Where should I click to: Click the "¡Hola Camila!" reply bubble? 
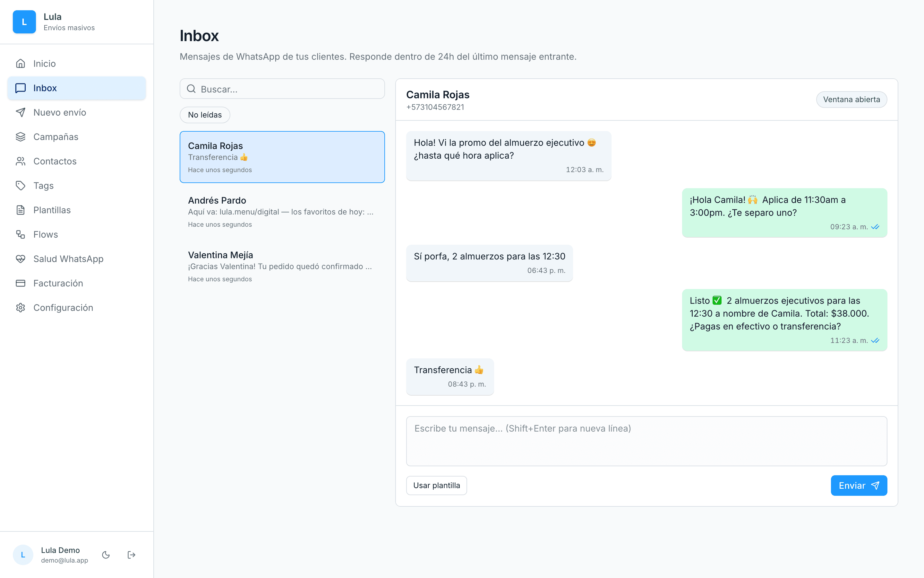[x=785, y=213]
